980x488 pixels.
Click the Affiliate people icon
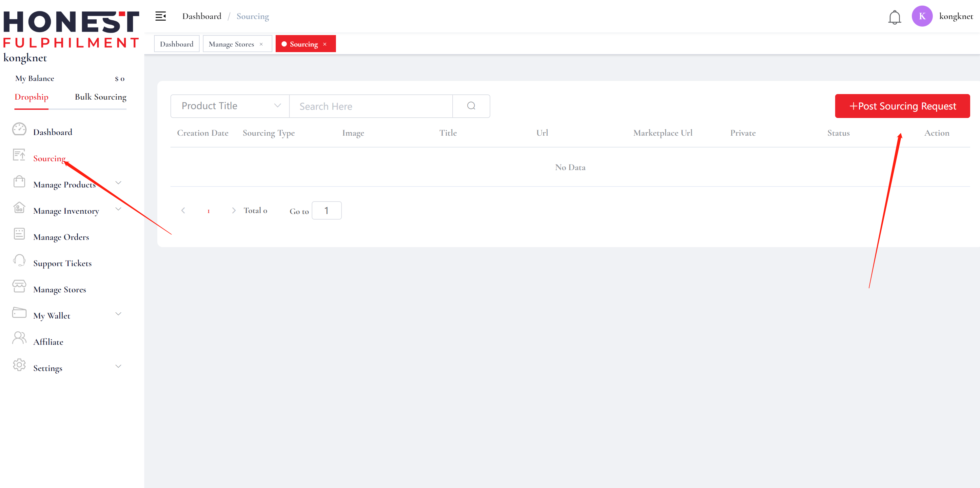(19, 338)
